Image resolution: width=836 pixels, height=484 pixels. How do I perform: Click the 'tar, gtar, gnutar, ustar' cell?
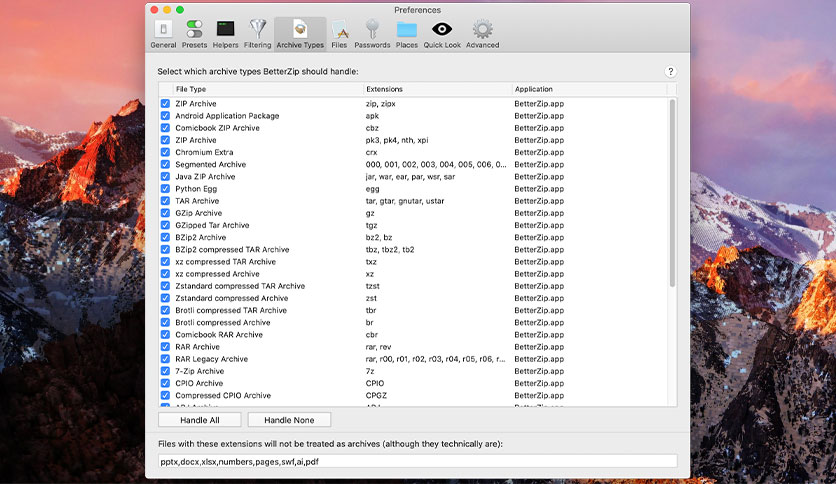coord(405,201)
